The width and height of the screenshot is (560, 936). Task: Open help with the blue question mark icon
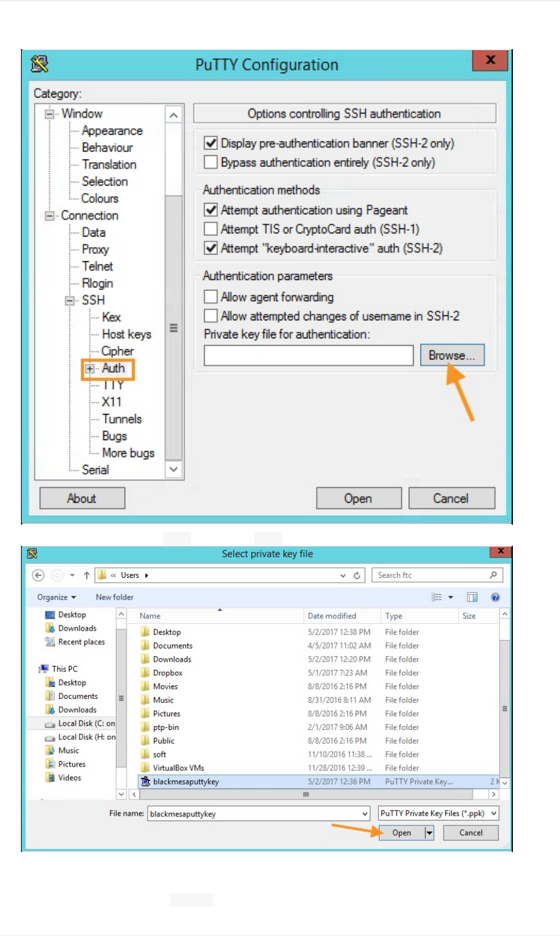[496, 597]
